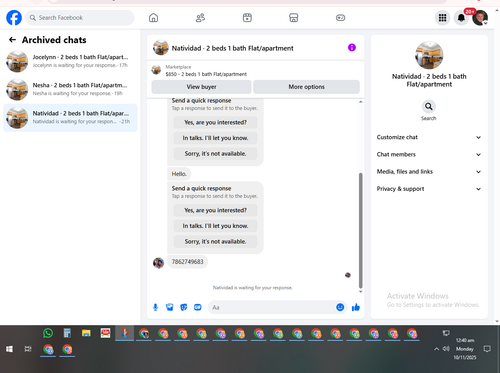Screen dimensions: 500x373
Task: Open Calculator from the taskbar
Action: 67,333
